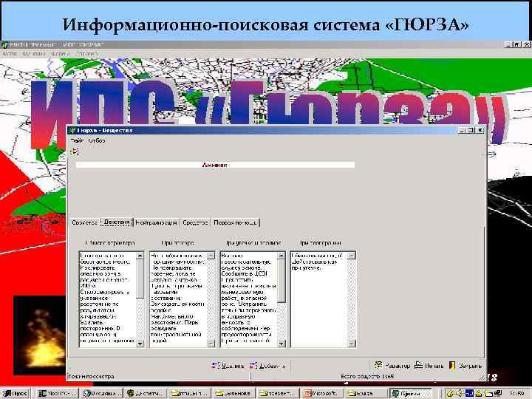The width and height of the screenshot is (532, 399).
Task: Click the Всего веществ 1165 status text
Action: click(x=367, y=376)
